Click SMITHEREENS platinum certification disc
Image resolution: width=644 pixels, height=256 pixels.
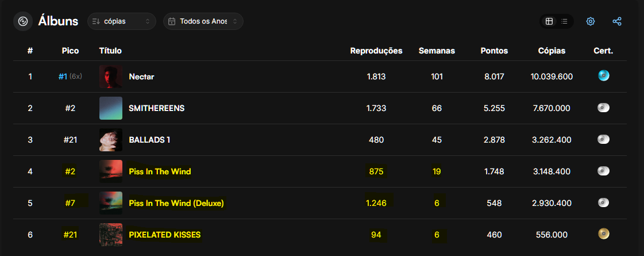click(x=603, y=108)
